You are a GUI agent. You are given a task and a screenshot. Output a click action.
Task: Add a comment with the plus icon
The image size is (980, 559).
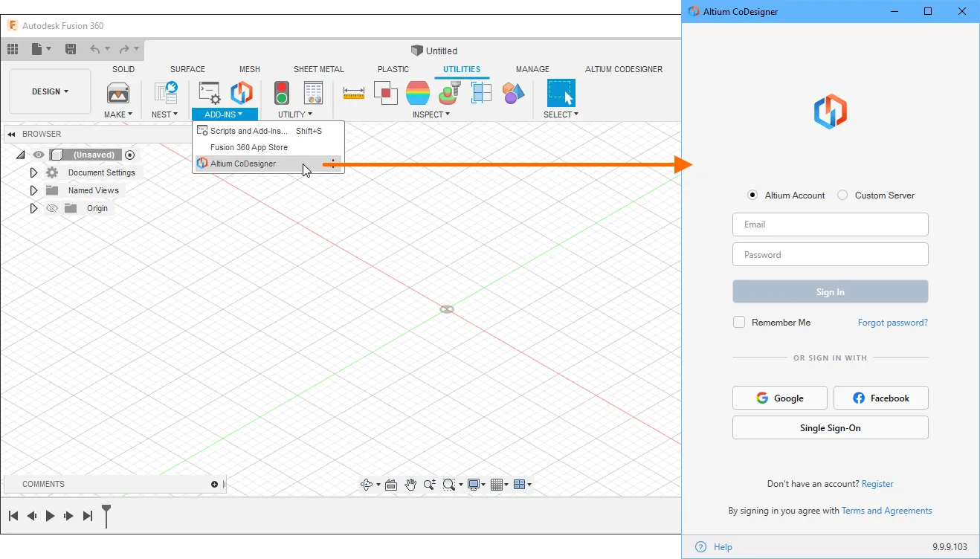click(x=215, y=485)
